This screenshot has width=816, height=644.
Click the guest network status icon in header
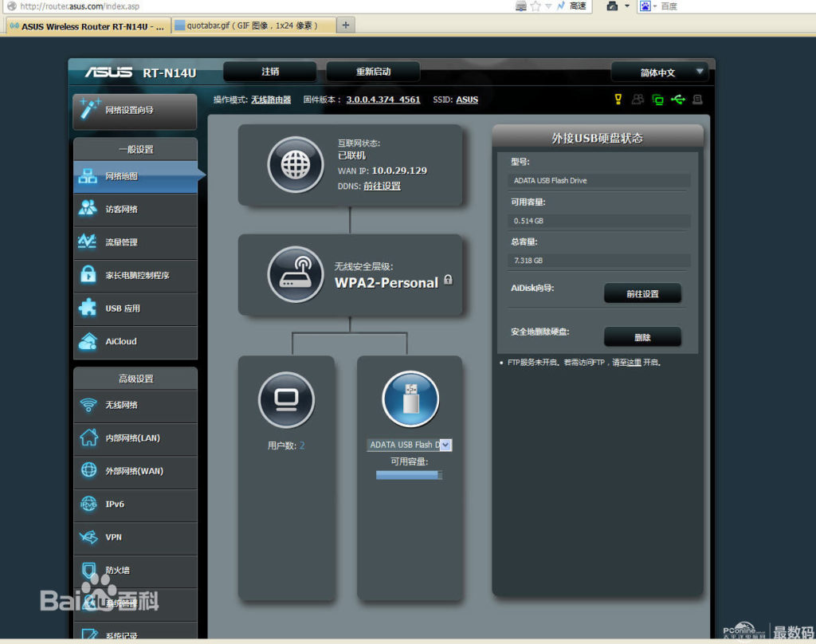637,99
